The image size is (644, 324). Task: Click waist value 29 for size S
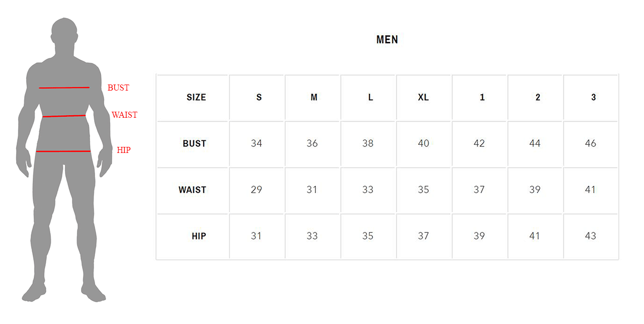[257, 190]
